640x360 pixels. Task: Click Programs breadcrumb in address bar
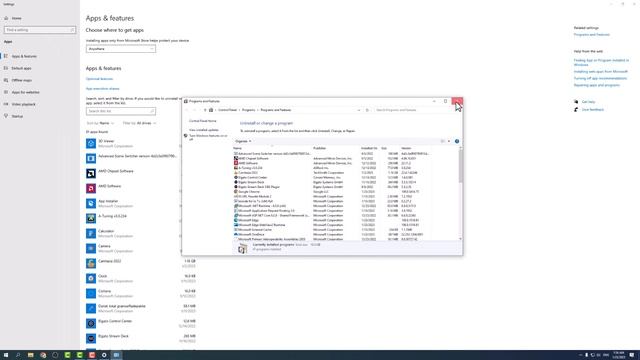(248, 110)
